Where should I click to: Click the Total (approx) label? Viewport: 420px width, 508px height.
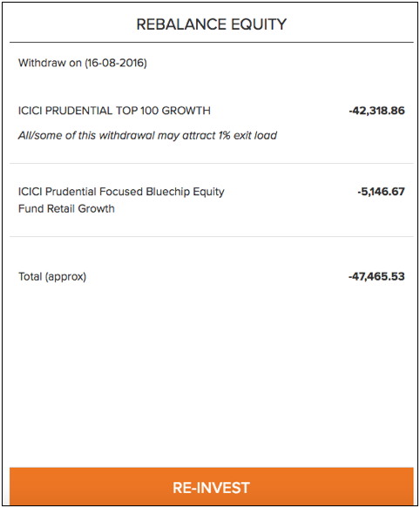coord(52,277)
